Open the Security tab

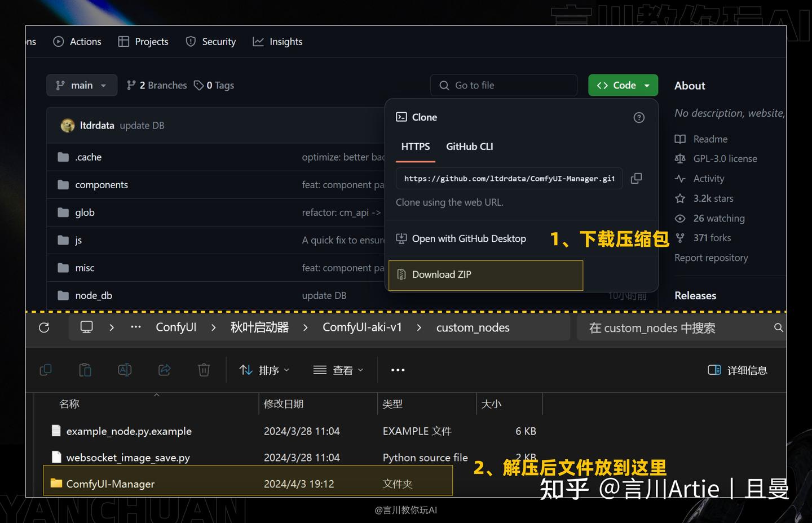tap(211, 42)
